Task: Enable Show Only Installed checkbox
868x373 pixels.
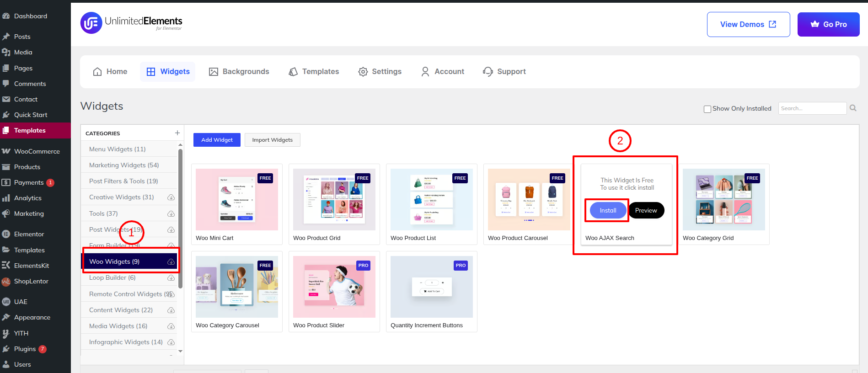Action: [x=707, y=109]
